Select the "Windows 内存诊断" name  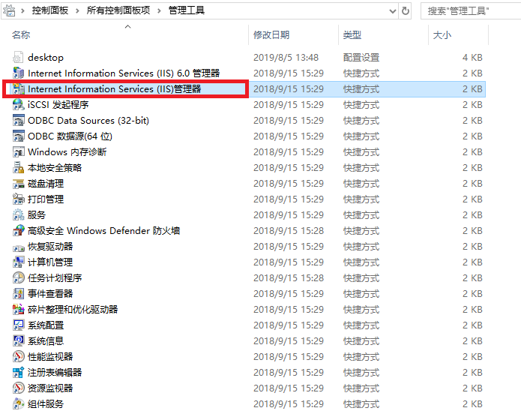(67, 152)
